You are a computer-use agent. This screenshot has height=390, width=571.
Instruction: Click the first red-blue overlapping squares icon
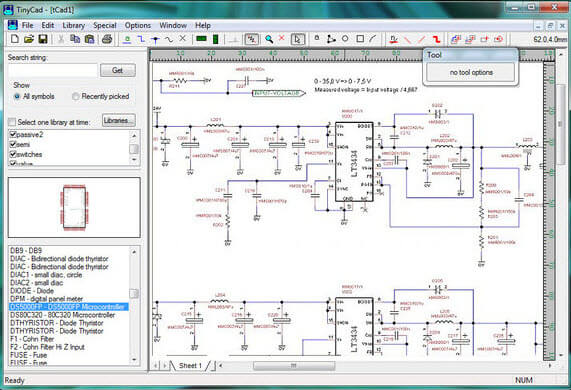[456, 39]
